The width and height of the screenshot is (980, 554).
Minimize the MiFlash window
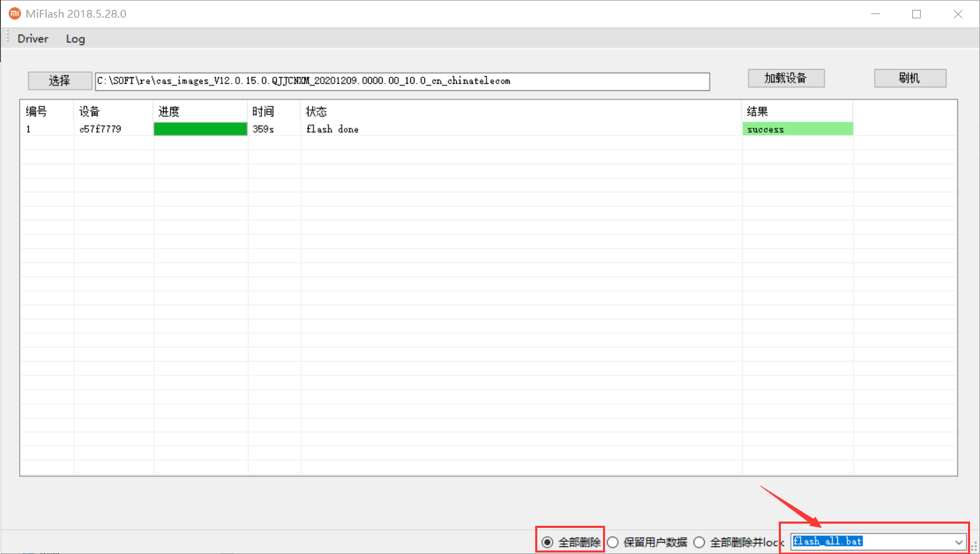click(x=876, y=13)
